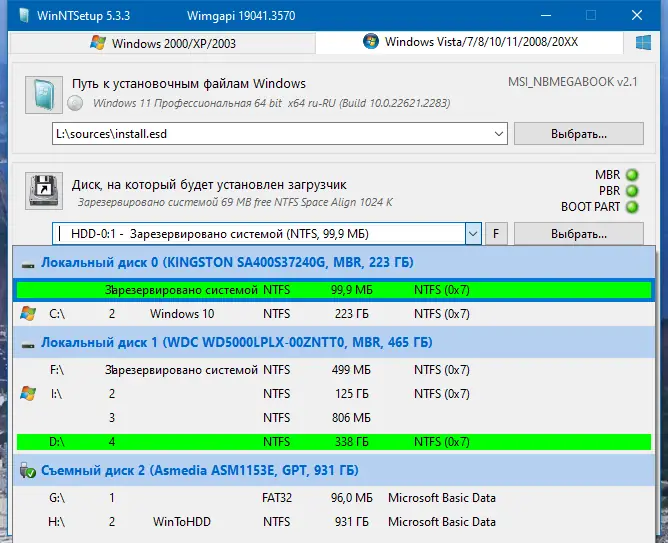
Task: Switch to Windows 2000/XP/2003 tab
Action: tap(162, 43)
